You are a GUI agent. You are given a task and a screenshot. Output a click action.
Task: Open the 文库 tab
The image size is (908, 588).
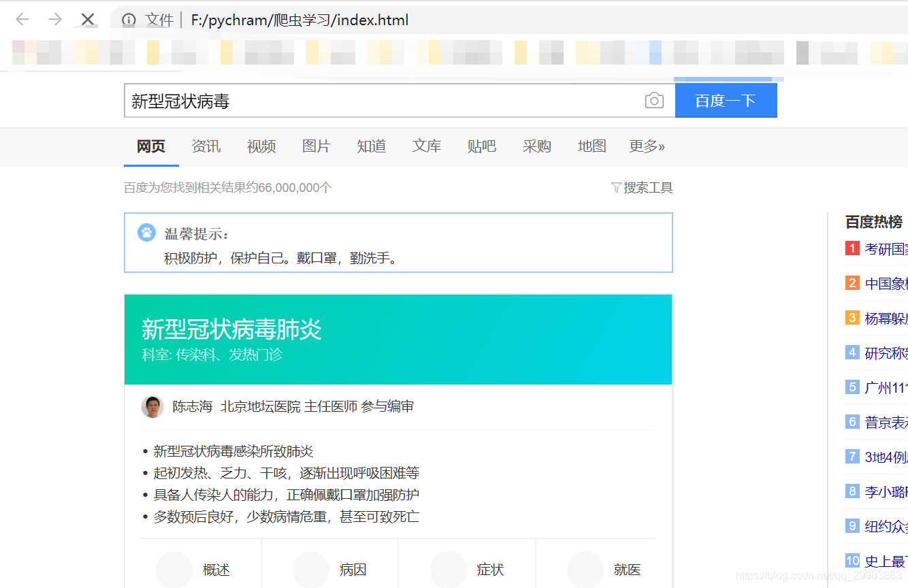(x=427, y=146)
